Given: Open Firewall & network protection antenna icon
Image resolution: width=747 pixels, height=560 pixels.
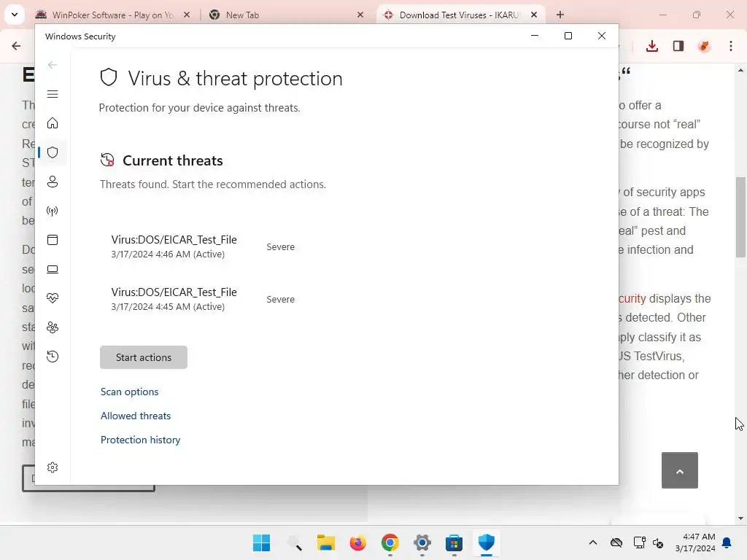Looking at the screenshot, I should click(53, 211).
